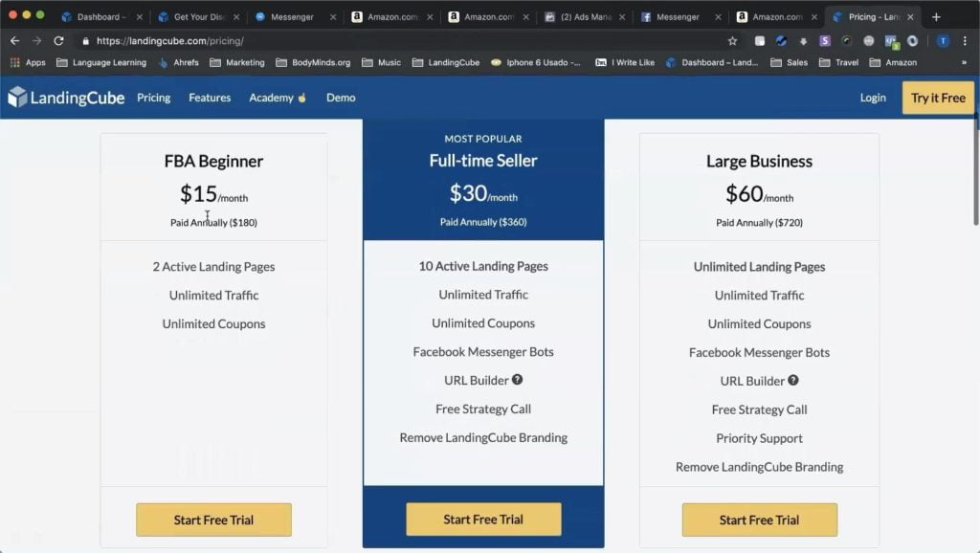
Task: Open the Travel bookmark folder
Action: pyautogui.click(x=838, y=62)
